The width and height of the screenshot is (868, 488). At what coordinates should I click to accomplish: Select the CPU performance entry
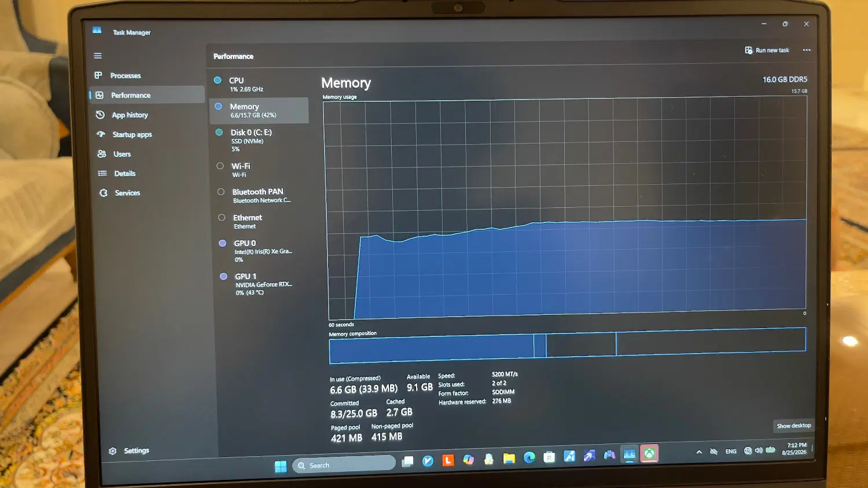(x=258, y=85)
